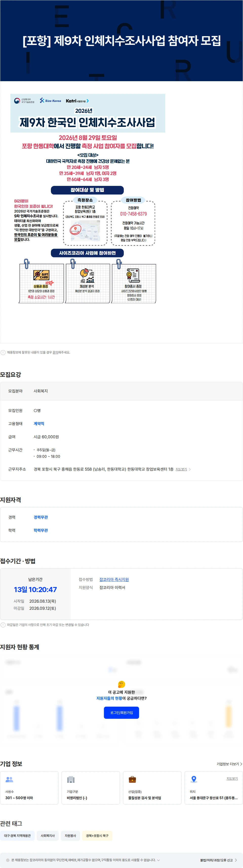This screenshot has height=868, width=243.
Task: Click the recruitment poster image
Action: click(x=88, y=199)
